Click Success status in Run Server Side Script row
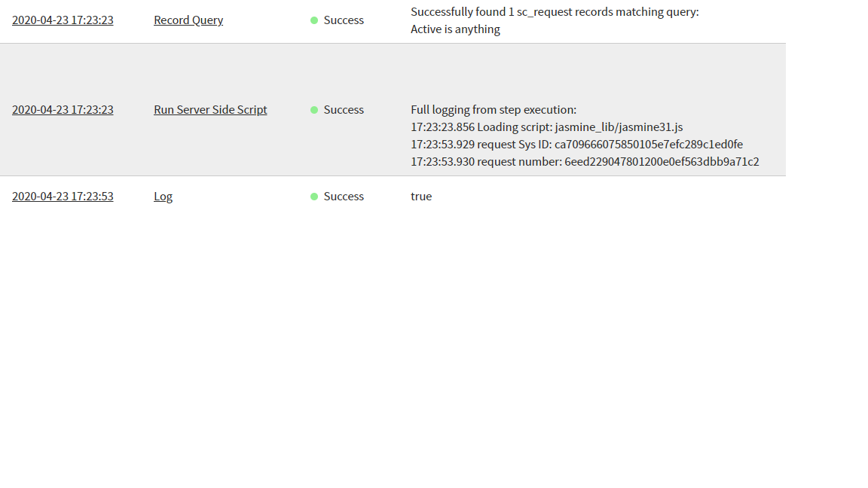This screenshot has height=488, width=868. [344, 110]
